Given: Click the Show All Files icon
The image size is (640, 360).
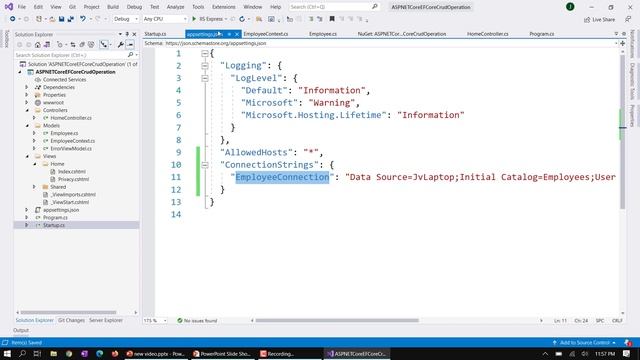Looking at the screenshot, I should pos(91,44).
